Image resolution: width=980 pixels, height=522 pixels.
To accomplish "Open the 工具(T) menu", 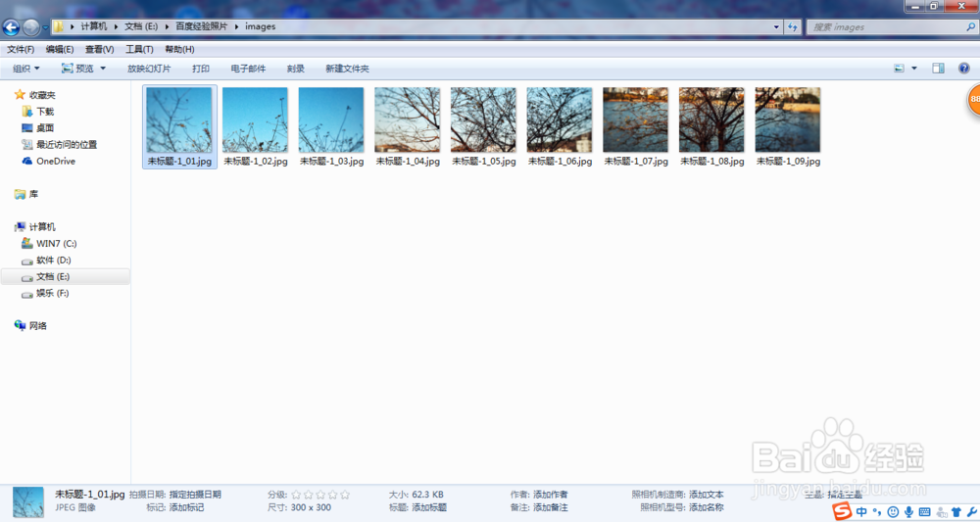I will click(x=139, y=49).
